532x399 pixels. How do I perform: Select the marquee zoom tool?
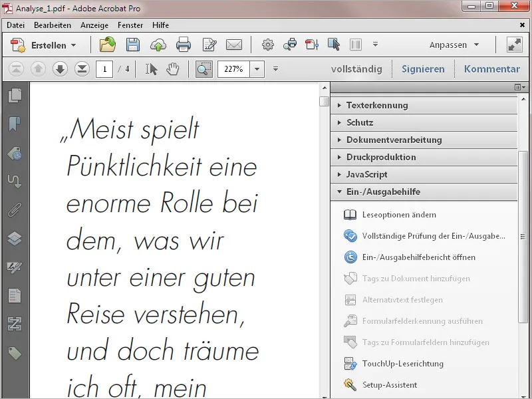coord(204,69)
